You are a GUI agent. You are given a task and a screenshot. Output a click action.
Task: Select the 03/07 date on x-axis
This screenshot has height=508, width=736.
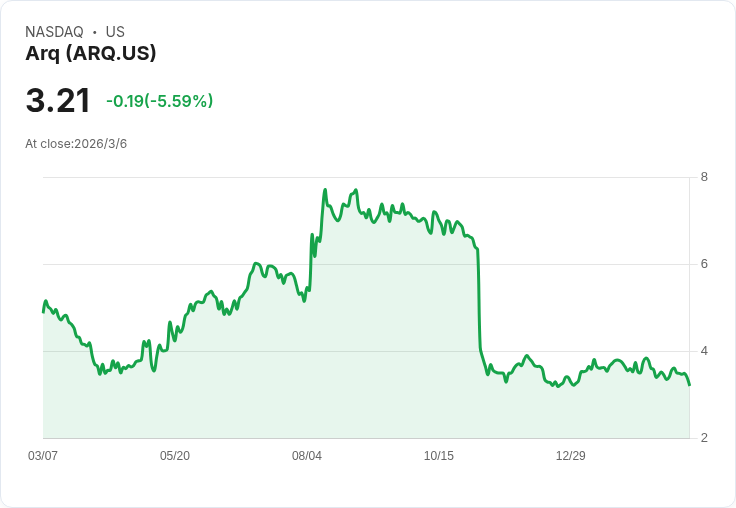click(x=43, y=456)
